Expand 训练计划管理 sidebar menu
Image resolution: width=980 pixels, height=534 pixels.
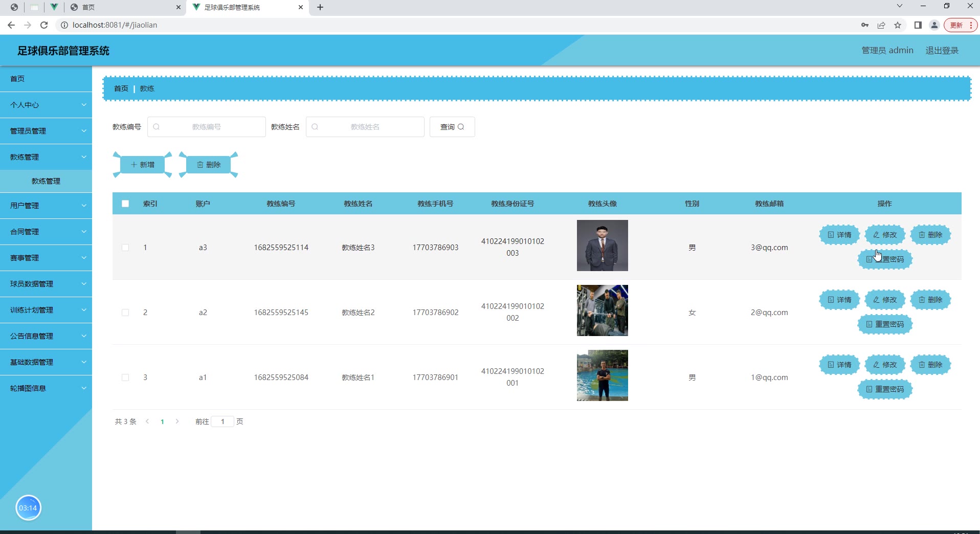pos(46,310)
